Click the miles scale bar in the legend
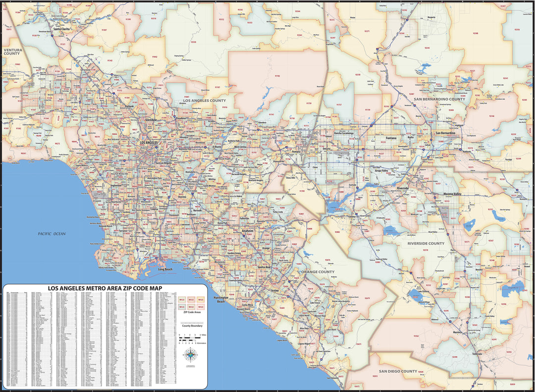535x392 pixels. pos(190,337)
